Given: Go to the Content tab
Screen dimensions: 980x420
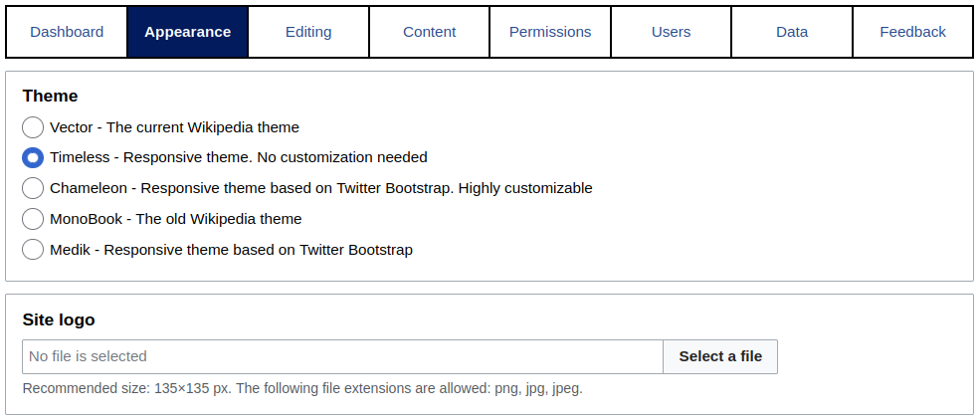Looking at the screenshot, I should [x=430, y=32].
